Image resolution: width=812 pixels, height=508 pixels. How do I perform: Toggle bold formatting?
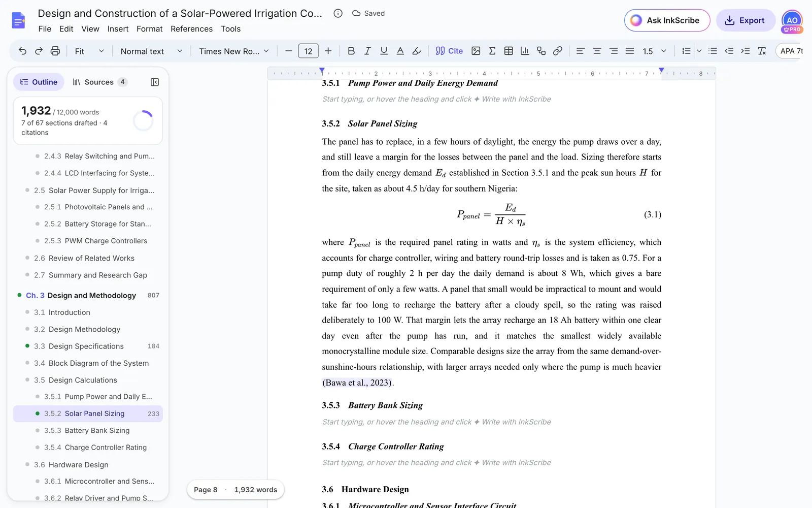tap(351, 51)
